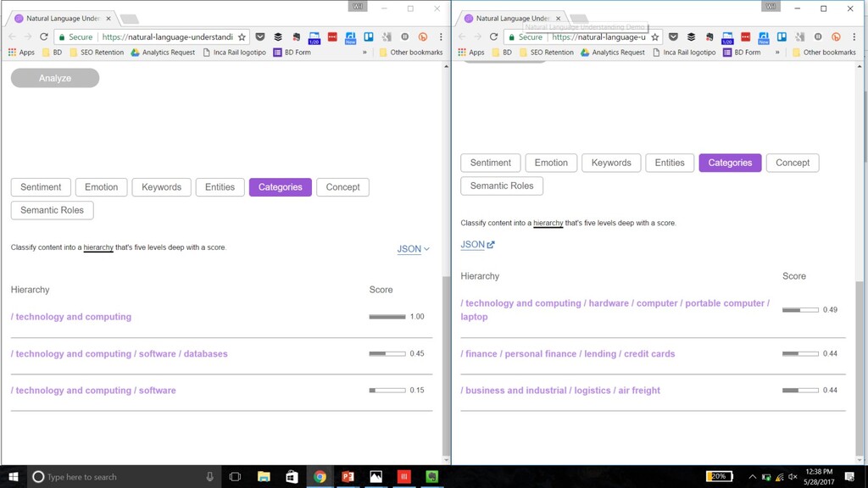Open PowerPoint from taskbar
Image resolution: width=868 pixels, height=488 pixels.
348,476
